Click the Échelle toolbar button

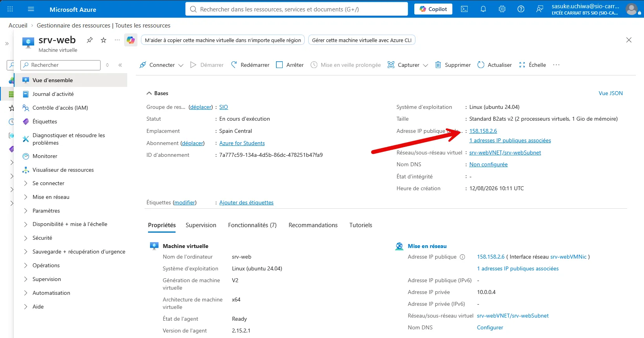pyautogui.click(x=532, y=65)
